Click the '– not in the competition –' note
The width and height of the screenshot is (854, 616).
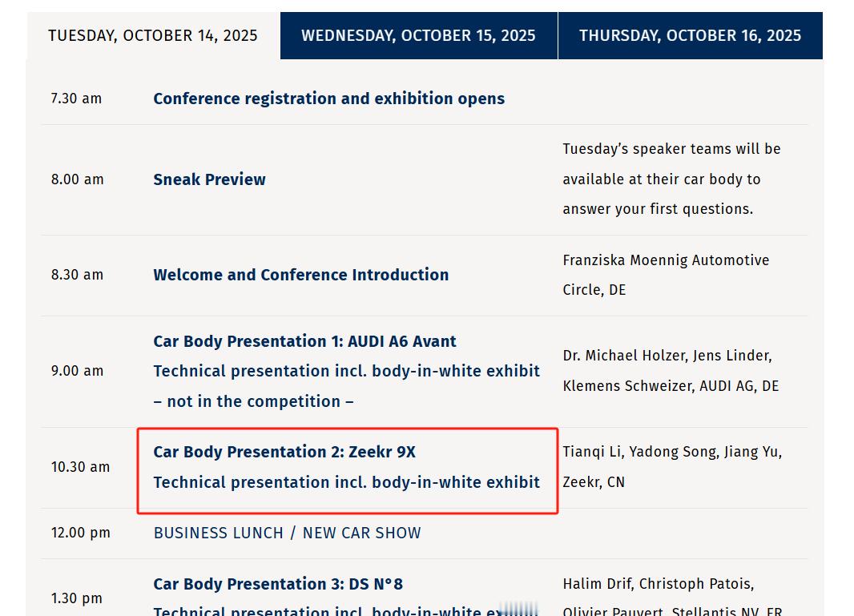[x=254, y=401]
